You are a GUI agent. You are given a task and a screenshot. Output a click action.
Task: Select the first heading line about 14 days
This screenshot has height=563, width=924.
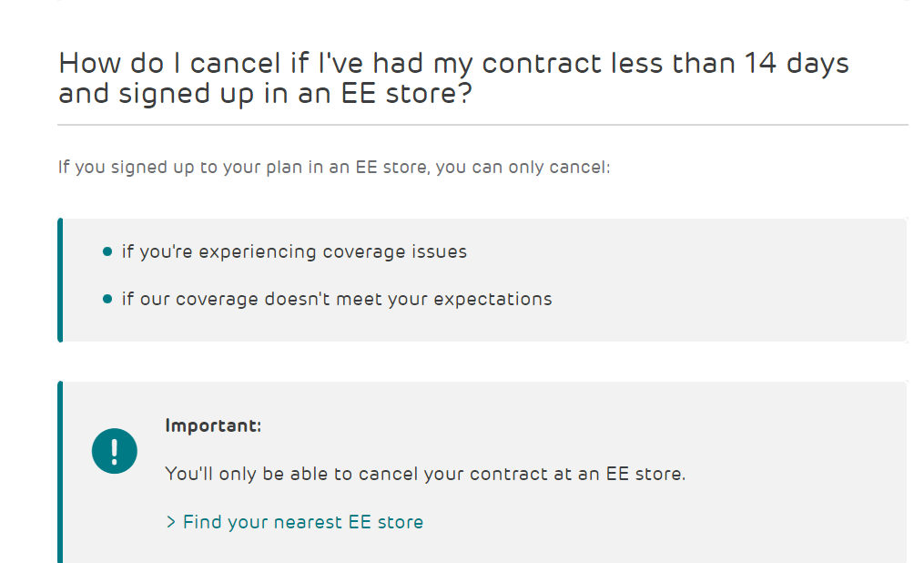coord(453,64)
